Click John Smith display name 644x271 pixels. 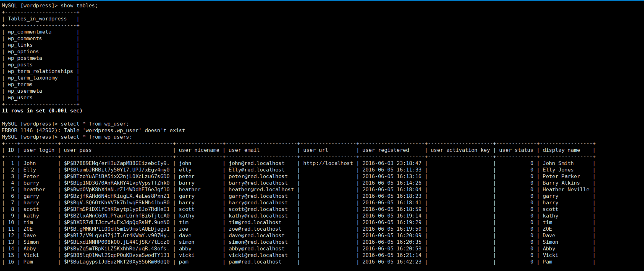coord(558,163)
